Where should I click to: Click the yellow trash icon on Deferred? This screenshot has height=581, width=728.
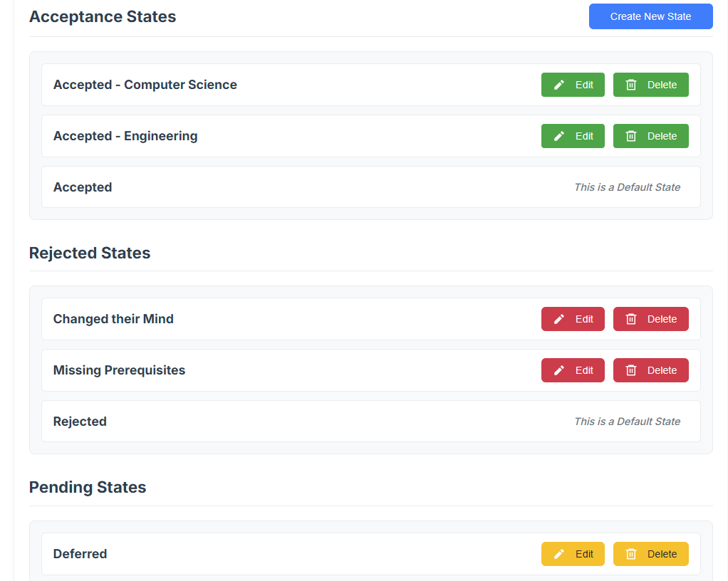tap(630, 553)
